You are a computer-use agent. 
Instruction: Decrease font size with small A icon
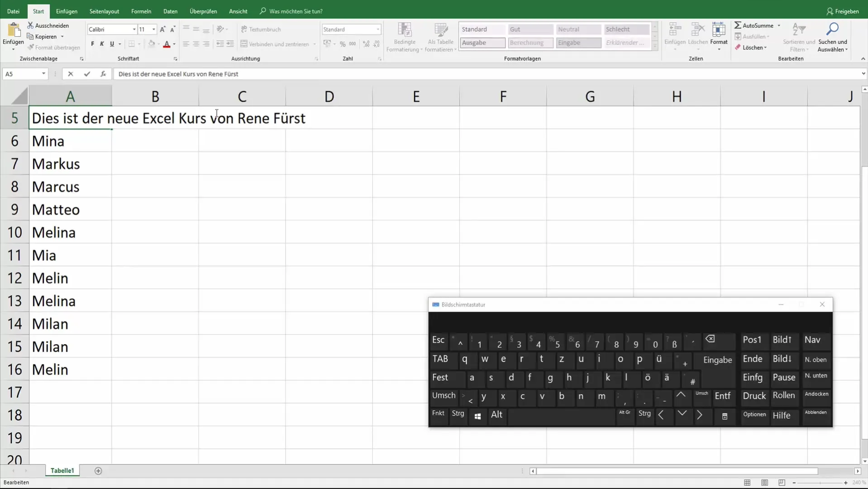(x=172, y=29)
